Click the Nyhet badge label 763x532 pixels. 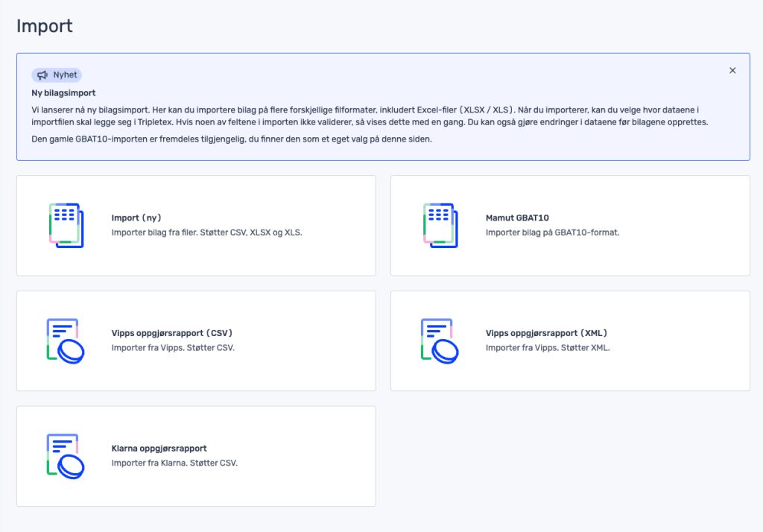click(57, 75)
